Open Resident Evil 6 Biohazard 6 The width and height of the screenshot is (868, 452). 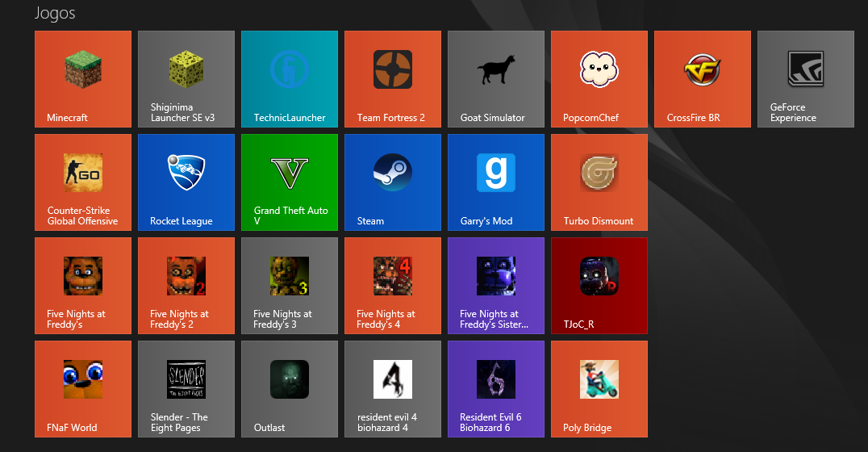tap(496, 389)
